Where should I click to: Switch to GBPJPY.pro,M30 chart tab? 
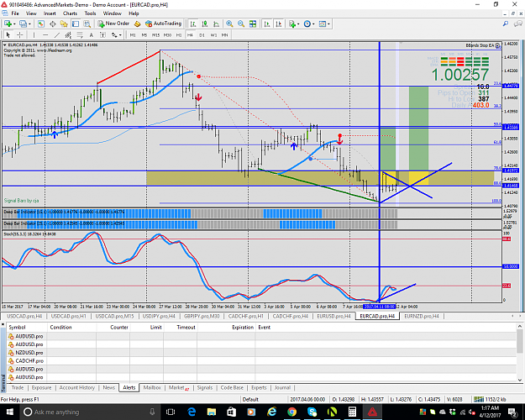point(202,316)
